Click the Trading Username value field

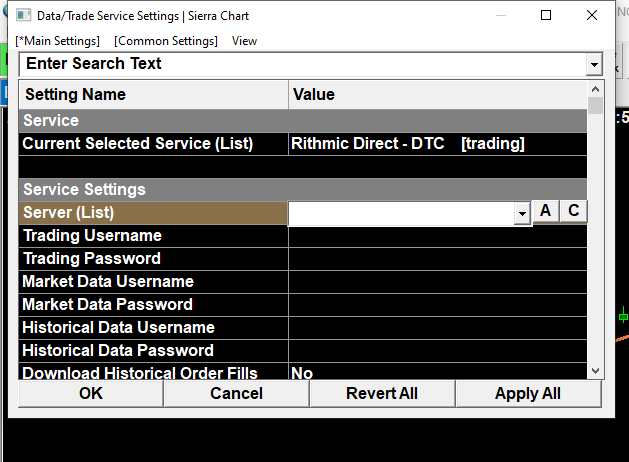pyautogui.click(x=437, y=236)
